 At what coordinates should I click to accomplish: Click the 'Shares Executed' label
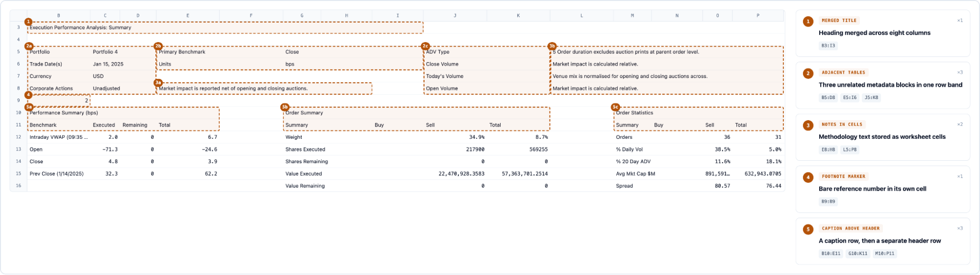click(x=305, y=150)
